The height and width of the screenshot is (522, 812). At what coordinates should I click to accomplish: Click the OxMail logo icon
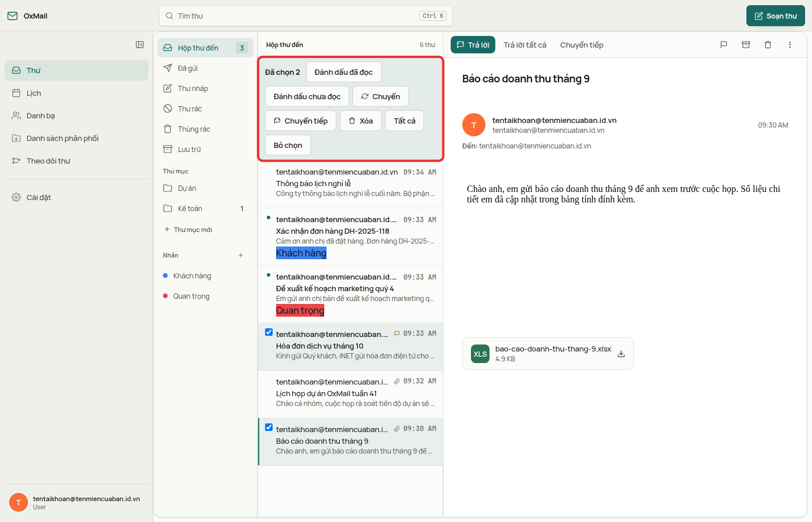click(12, 16)
